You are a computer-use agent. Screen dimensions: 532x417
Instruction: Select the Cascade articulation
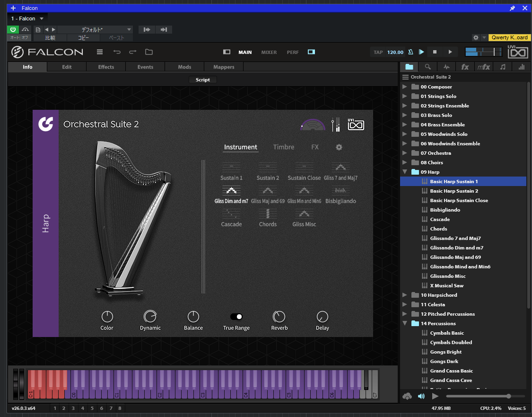231,218
